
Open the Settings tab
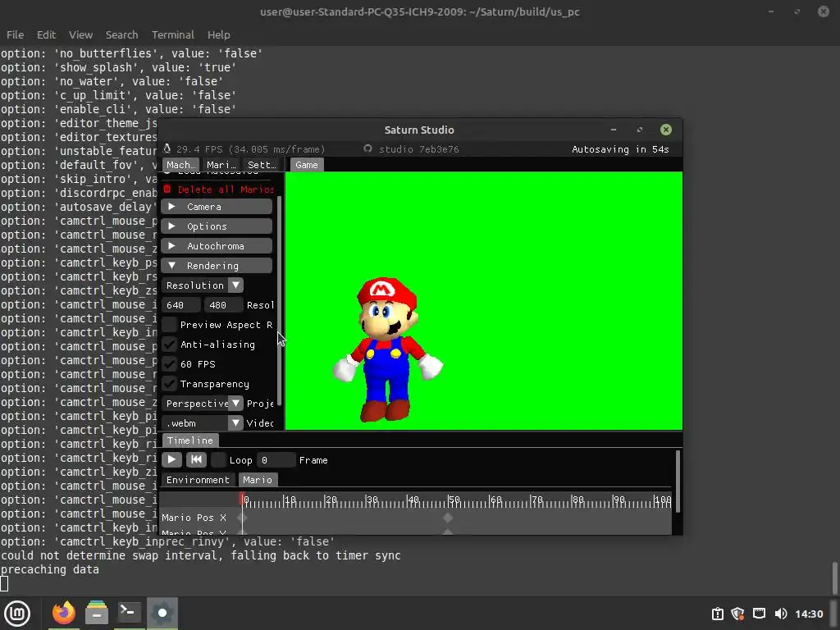[x=262, y=164]
